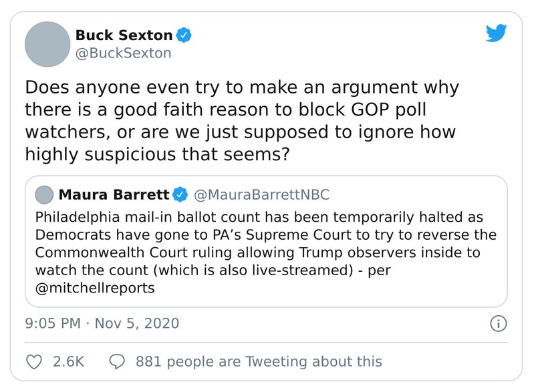Click the 'Nov 5, 2020' date
534x392 pixels.
(x=137, y=324)
